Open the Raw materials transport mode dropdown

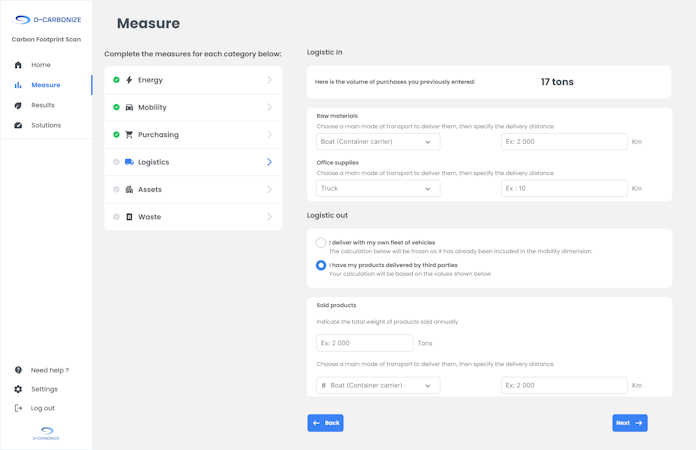click(x=378, y=142)
